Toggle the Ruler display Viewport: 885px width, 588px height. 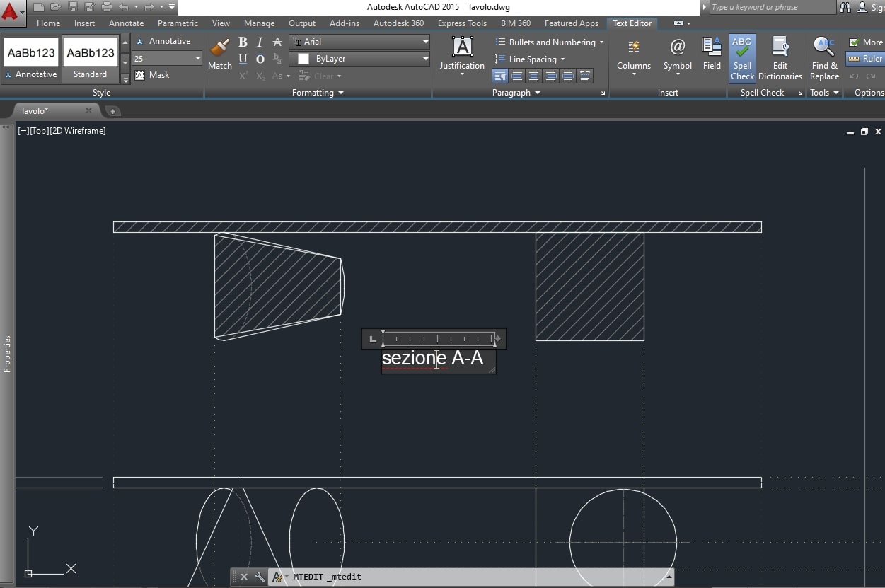click(865, 59)
